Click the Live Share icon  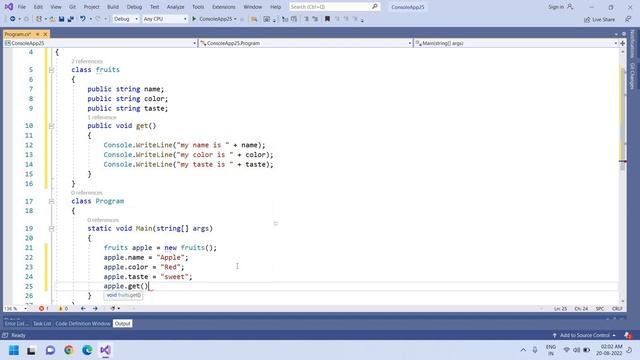pos(587,20)
